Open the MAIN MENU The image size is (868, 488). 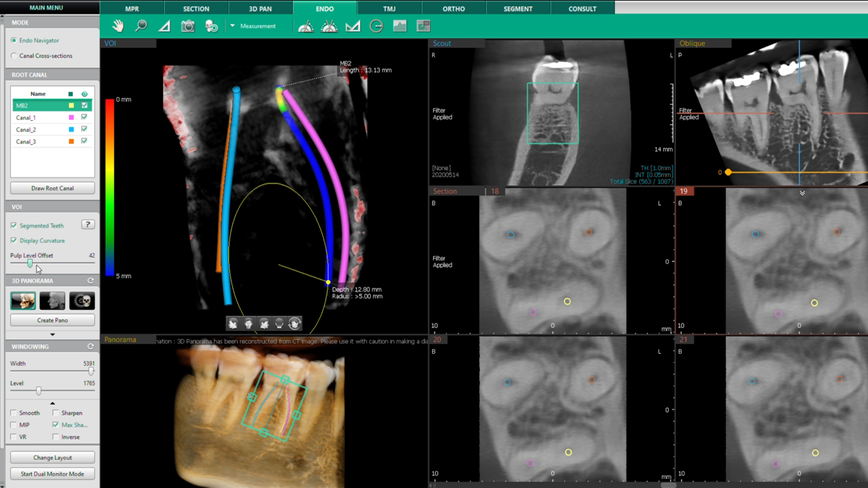point(47,8)
